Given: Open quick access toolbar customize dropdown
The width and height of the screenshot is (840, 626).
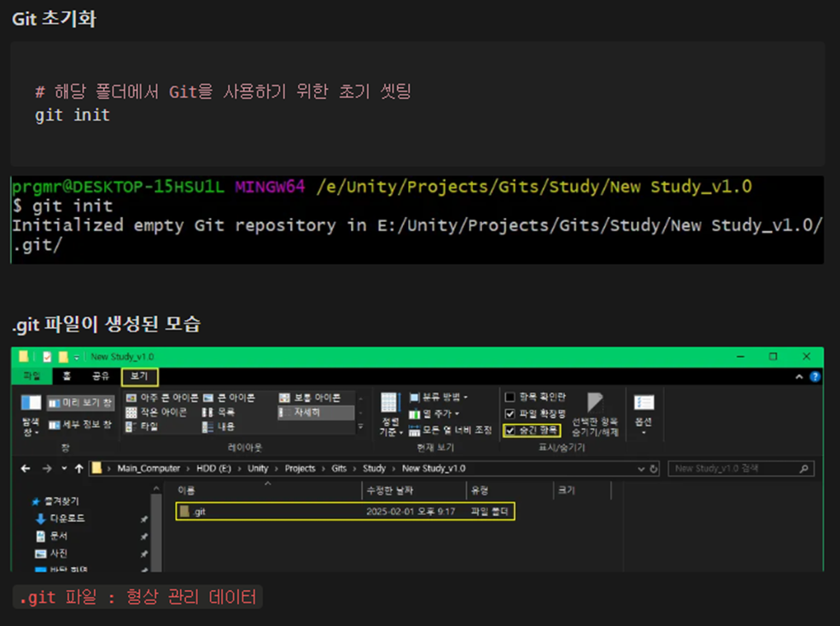Looking at the screenshot, I should point(77,358).
